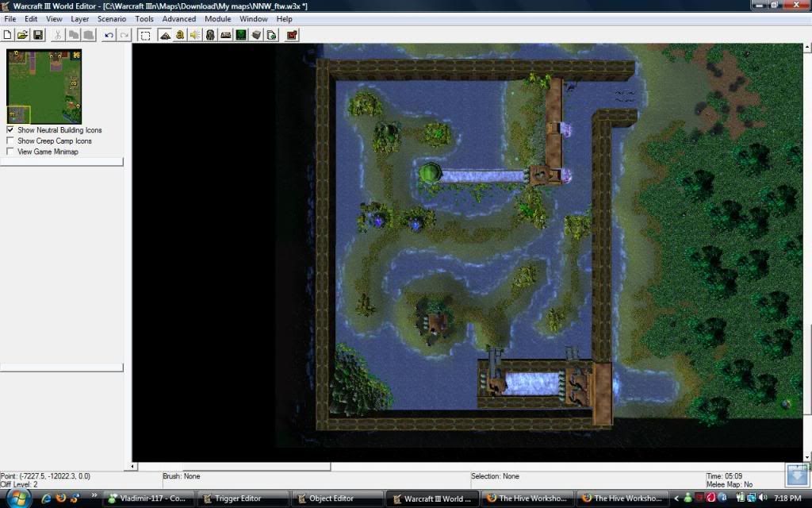This screenshot has height=508, width=812.
Task: Open the Edit menu
Action: tap(31, 19)
